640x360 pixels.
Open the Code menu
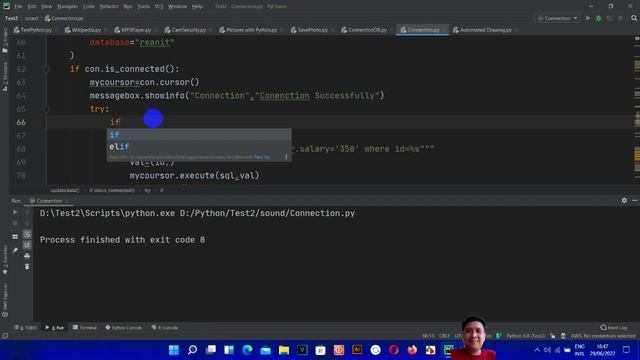[89, 7]
